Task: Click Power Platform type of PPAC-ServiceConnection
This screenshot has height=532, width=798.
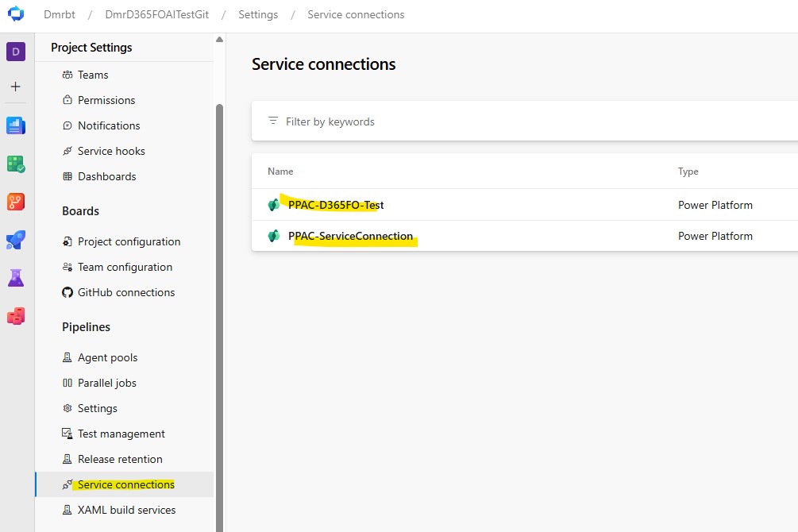Action: point(715,236)
